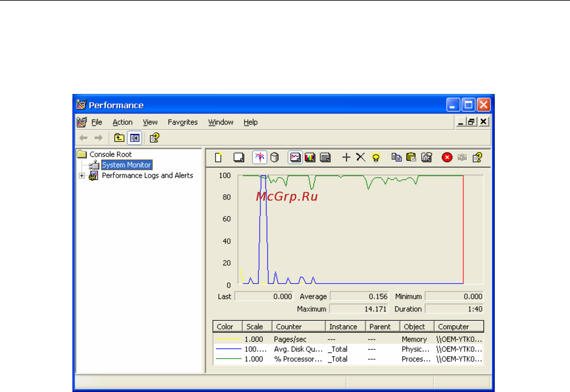Open the File menu
Screen dimensions: 570x392
click(x=97, y=122)
